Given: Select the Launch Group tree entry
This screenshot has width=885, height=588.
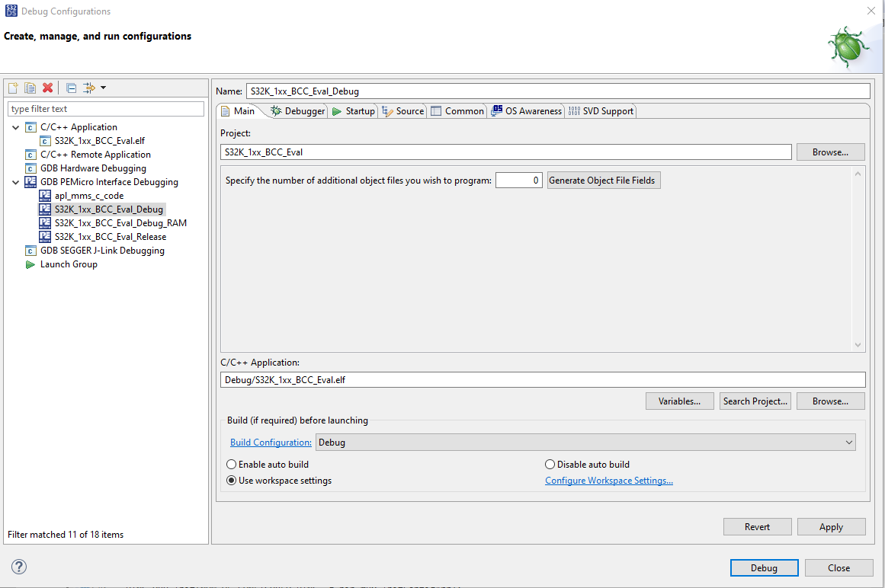Looking at the screenshot, I should pos(69,264).
